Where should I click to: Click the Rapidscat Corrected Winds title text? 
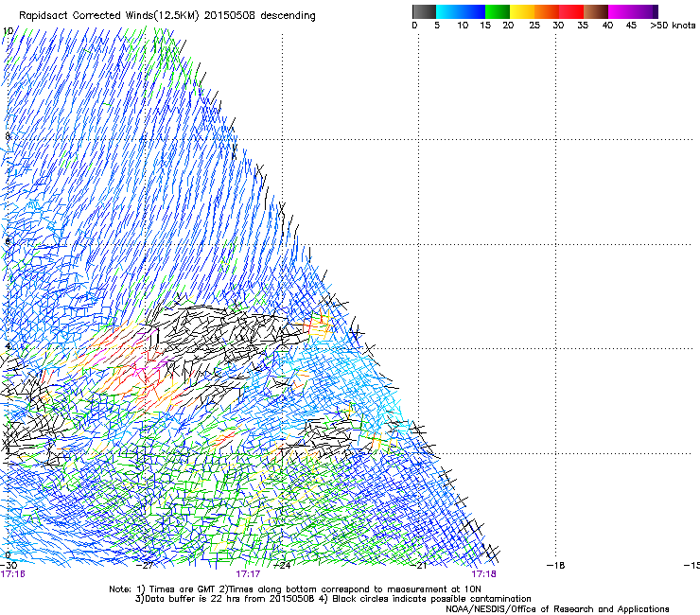point(167,15)
